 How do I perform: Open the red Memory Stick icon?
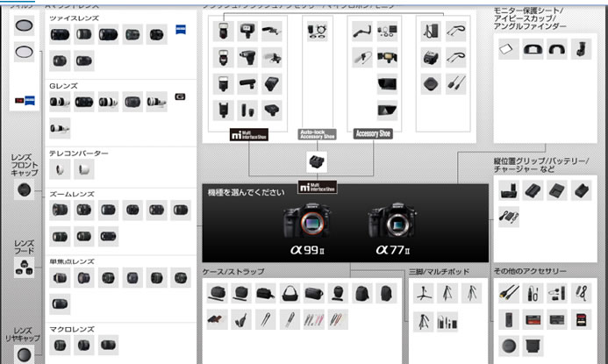(x=533, y=319)
